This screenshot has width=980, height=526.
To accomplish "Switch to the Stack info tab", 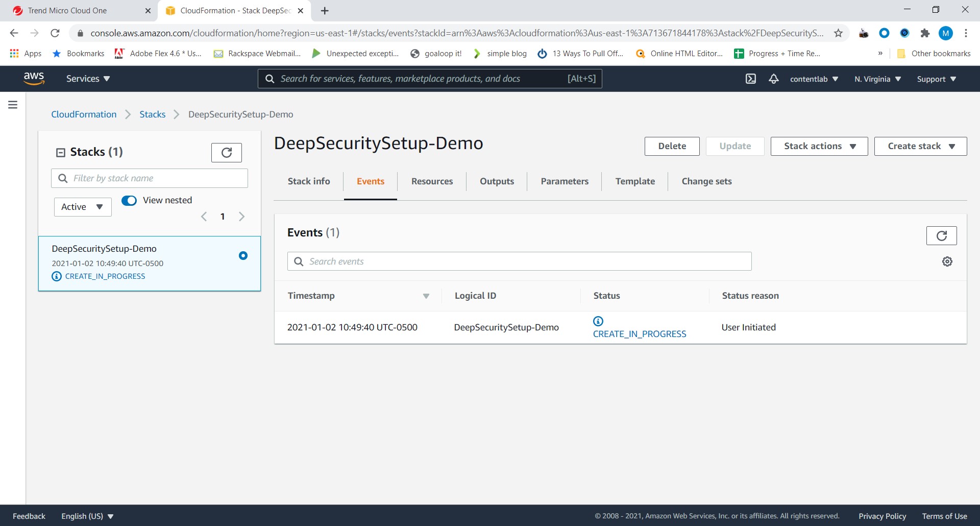I will [x=309, y=181].
